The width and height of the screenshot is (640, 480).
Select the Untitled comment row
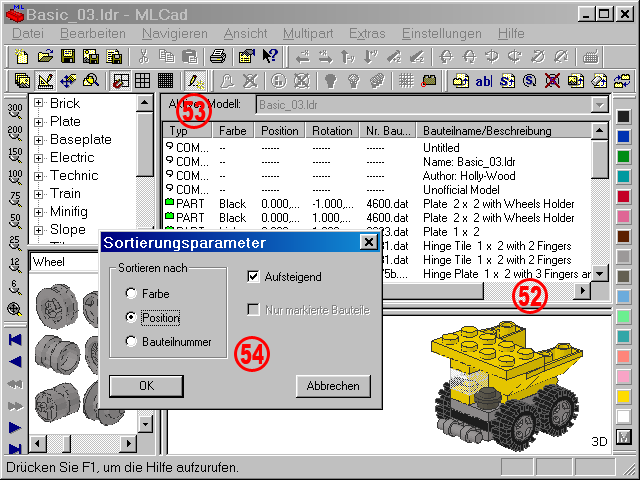click(x=378, y=147)
